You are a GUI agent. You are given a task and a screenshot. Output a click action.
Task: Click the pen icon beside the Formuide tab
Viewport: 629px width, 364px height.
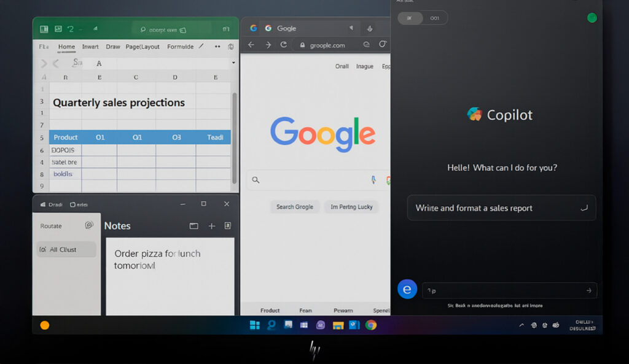201,47
